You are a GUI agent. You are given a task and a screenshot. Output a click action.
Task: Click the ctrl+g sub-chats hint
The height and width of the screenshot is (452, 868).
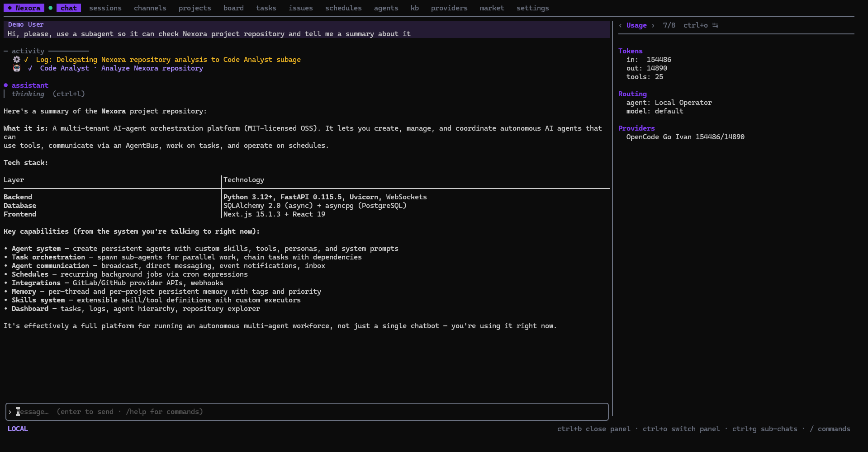765,429
